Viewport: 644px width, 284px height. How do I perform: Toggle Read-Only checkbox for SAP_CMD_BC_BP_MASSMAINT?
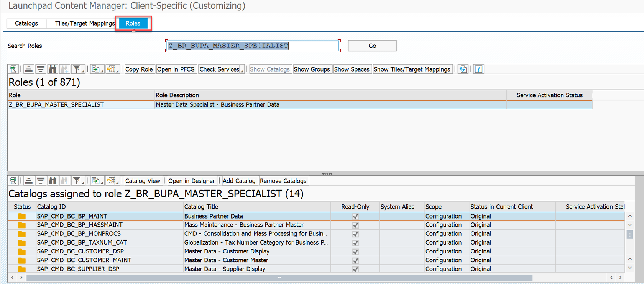coord(355,225)
